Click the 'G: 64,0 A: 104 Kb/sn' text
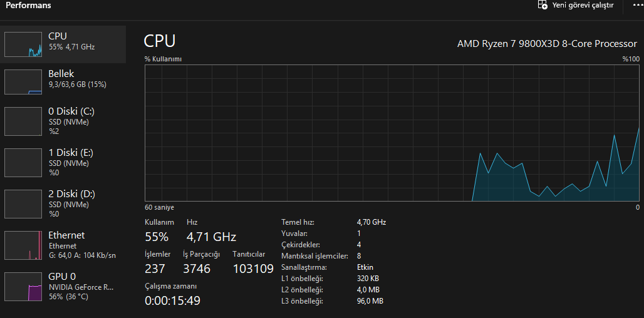 (x=82, y=255)
